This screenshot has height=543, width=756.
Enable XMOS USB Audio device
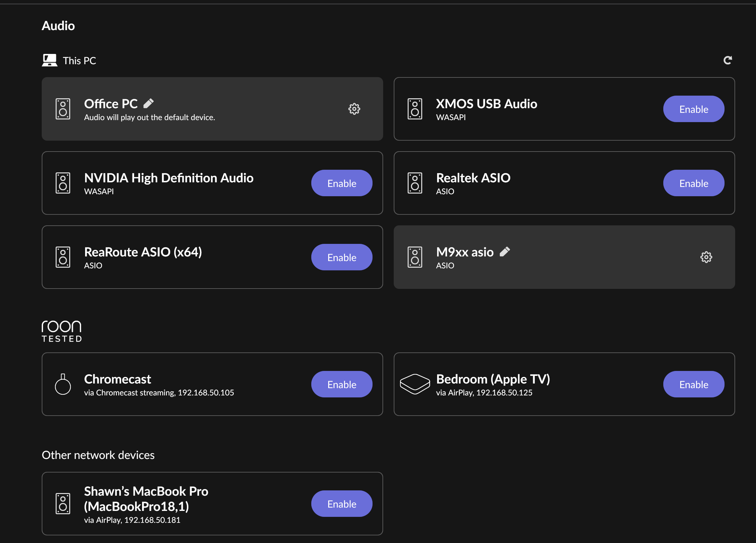[693, 109]
